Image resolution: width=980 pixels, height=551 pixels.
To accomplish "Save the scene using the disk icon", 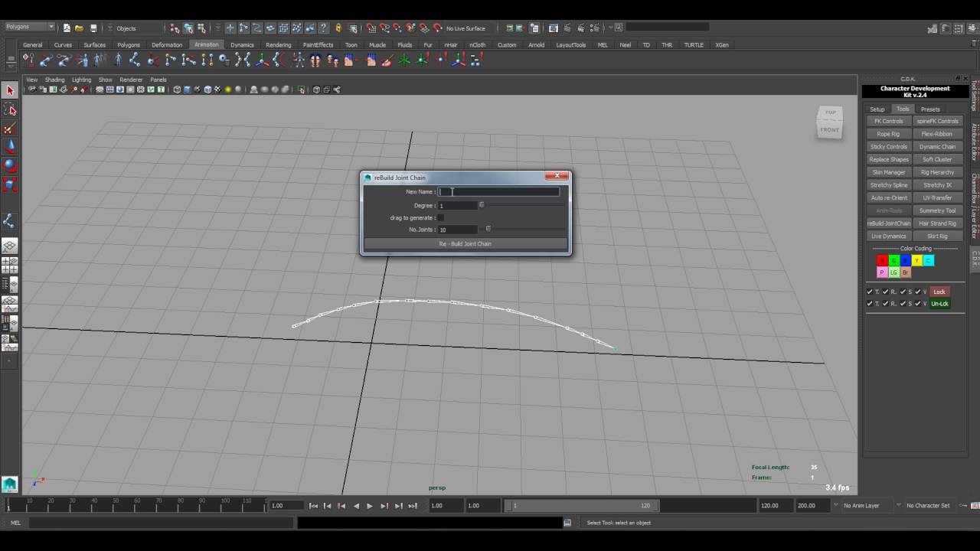I will [x=93, y=28].
